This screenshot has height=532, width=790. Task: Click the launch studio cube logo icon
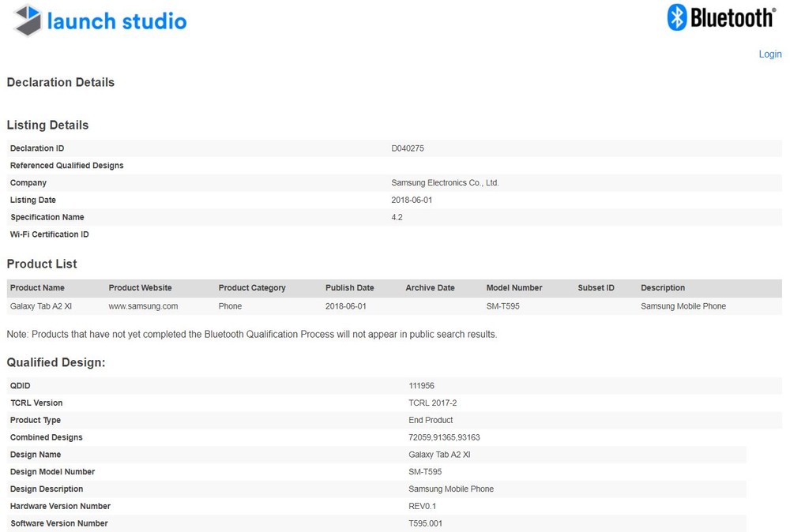28,21
